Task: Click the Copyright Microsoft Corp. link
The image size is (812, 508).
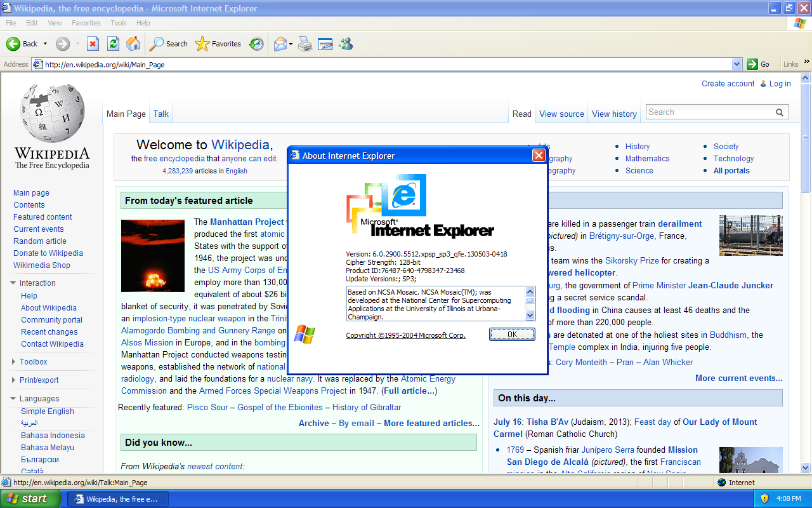Action: 406,335
